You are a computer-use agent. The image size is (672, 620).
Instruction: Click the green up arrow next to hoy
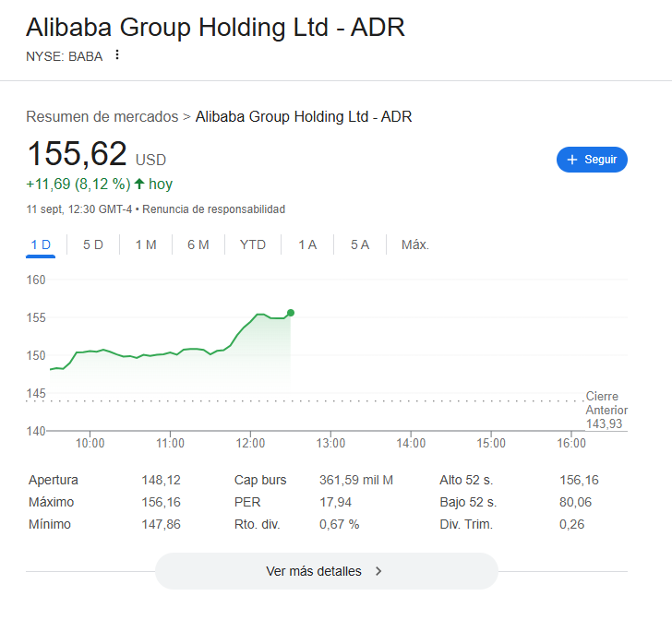[x=139, y=184]
